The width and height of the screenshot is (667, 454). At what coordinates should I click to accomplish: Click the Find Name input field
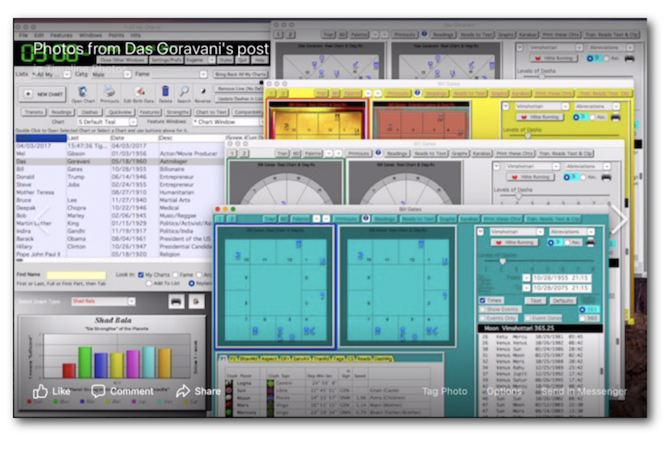pos(76,274)
